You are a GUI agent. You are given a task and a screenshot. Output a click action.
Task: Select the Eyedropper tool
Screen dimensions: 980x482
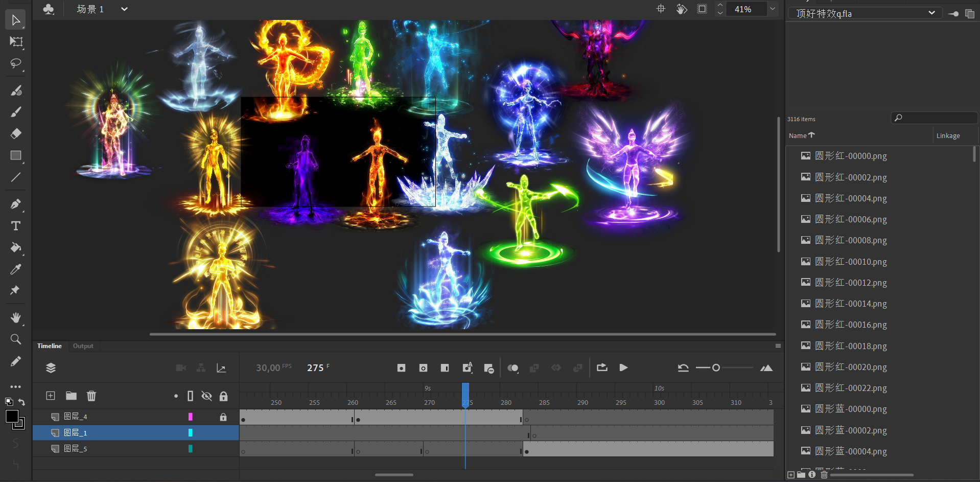point(16,269)
